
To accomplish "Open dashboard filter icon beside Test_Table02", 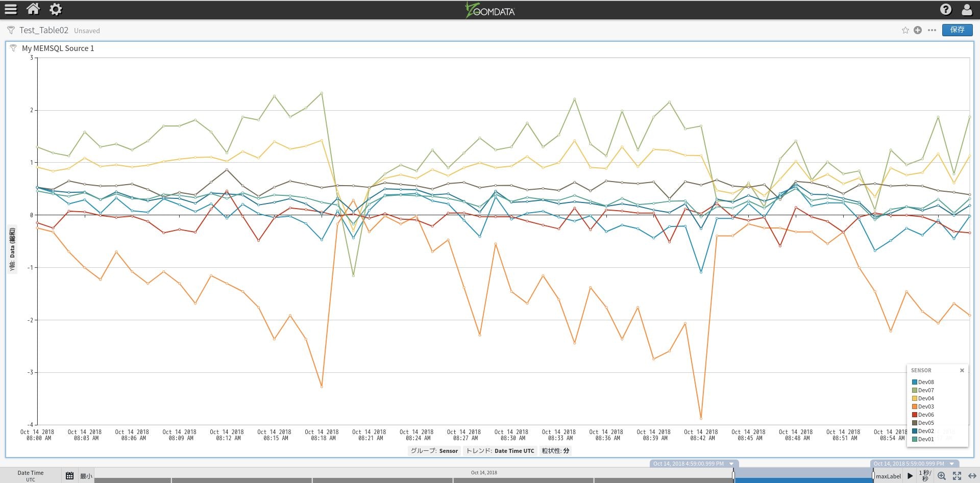I will click(11, 30).
